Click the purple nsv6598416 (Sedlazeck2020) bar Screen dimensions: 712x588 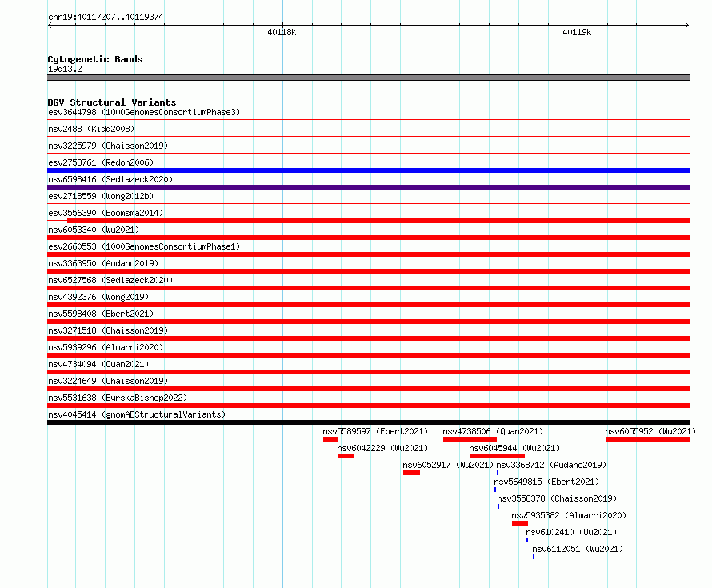tap(368, 187)
